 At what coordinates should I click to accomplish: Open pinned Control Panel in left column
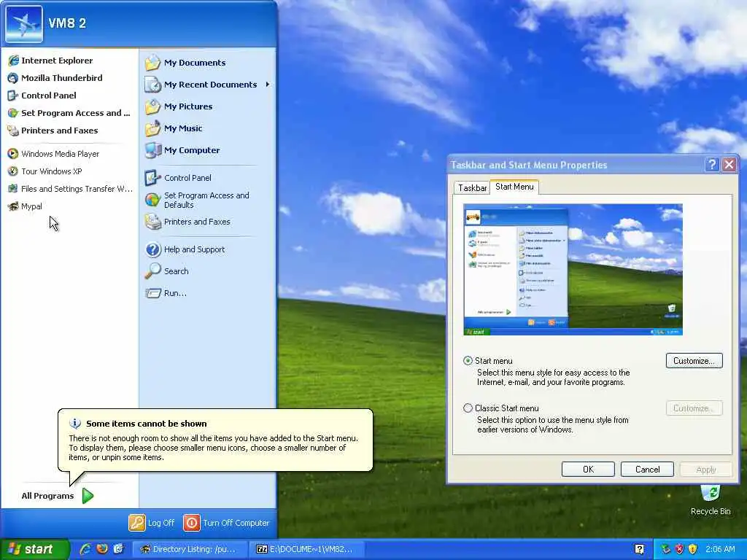[42, 96]
